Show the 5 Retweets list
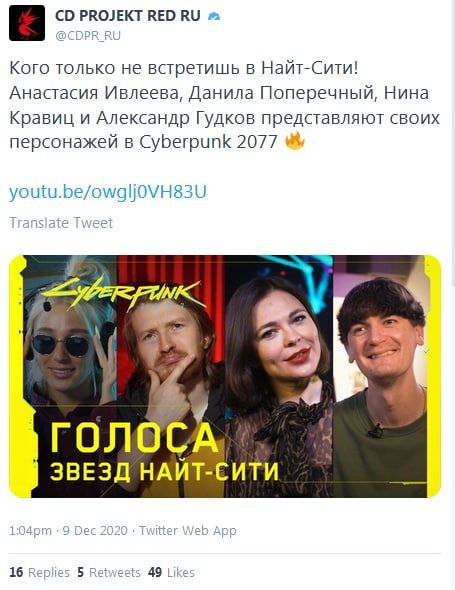The width and height of the screenshot is (455, 590). 109,572
